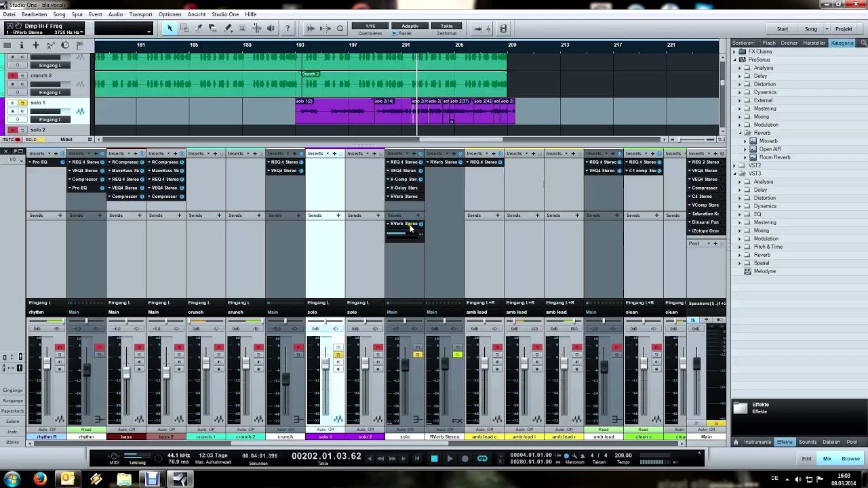The height and width of the screenshot is (488, 868).
Task: Expand the Pitch & Time folder
Action: (x=741, y=247)
